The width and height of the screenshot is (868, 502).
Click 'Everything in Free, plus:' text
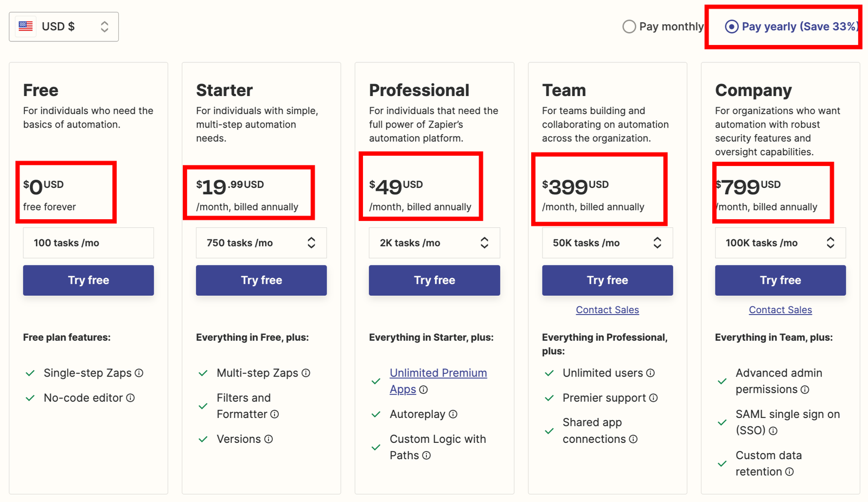252,337
